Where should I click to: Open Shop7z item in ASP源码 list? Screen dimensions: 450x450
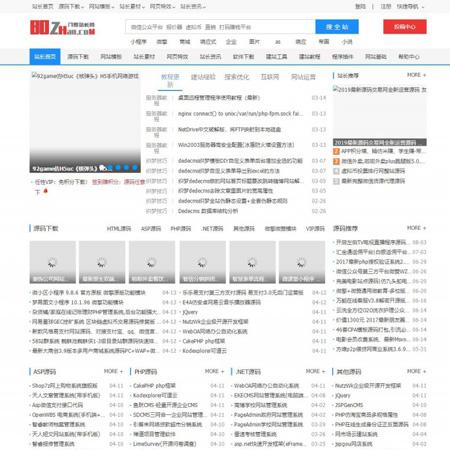point(65,386)
